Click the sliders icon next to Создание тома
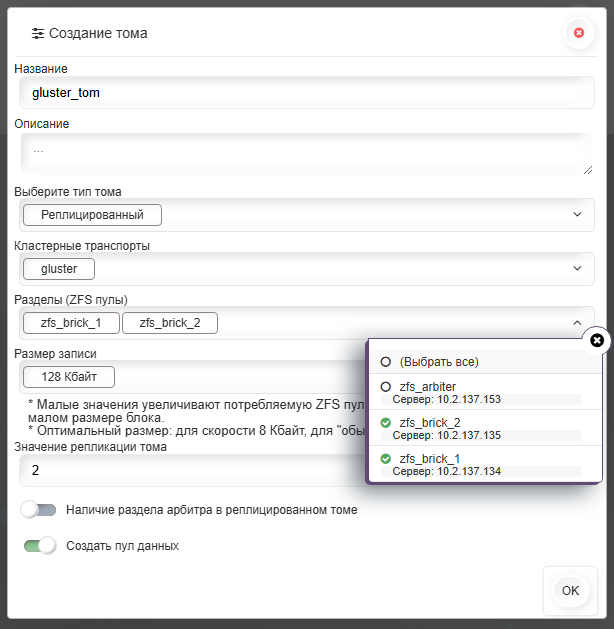Screen dimensions: 614x629 [38, 33]
